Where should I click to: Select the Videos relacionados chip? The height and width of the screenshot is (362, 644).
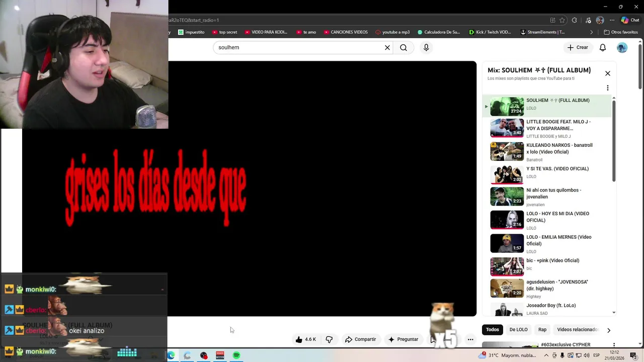578,330
